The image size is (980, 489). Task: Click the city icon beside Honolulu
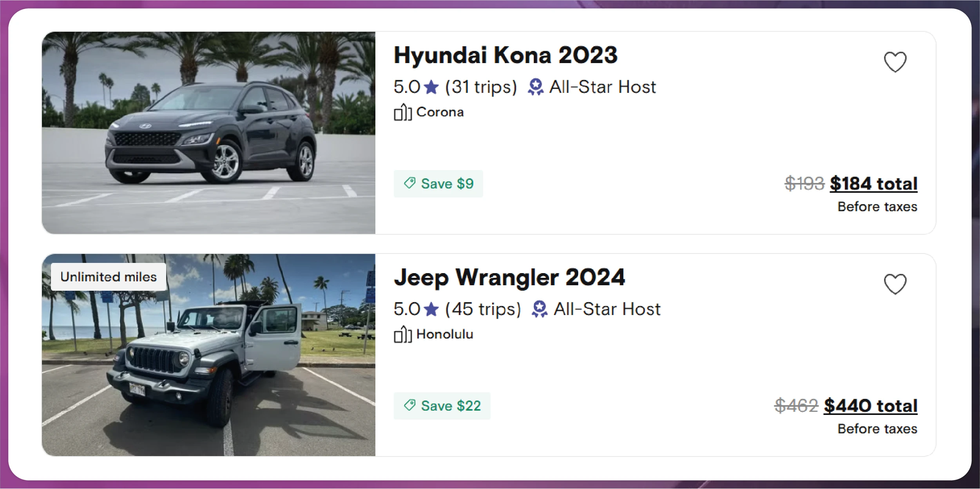point(402,335)
